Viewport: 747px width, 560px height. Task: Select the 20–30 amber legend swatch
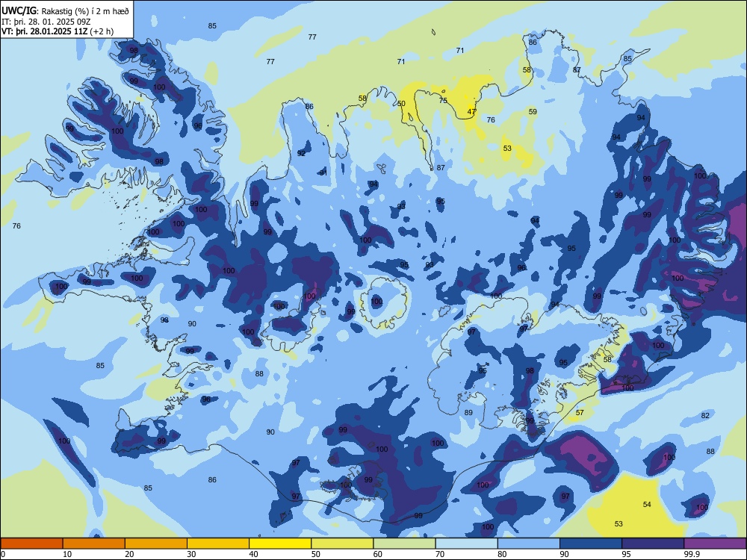pos(156,544)
